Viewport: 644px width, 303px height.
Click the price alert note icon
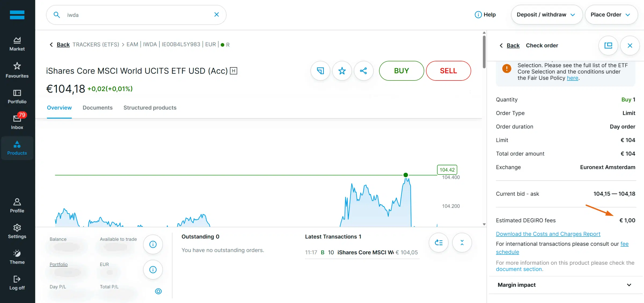[320, 71]
